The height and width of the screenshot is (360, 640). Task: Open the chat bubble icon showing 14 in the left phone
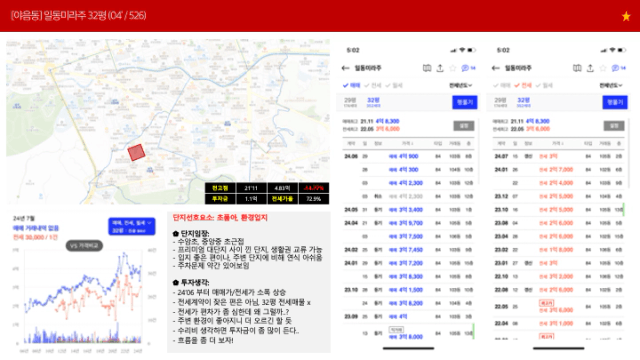[x=468, y=68]
